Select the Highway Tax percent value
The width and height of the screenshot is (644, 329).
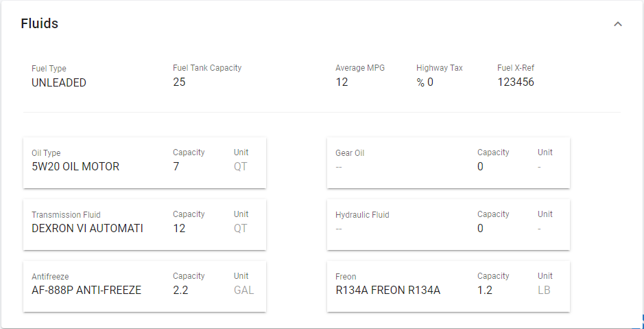[425, 82]
